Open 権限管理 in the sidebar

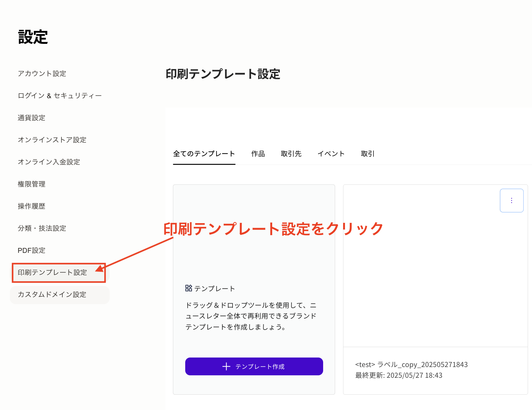[x=31, y=184]
